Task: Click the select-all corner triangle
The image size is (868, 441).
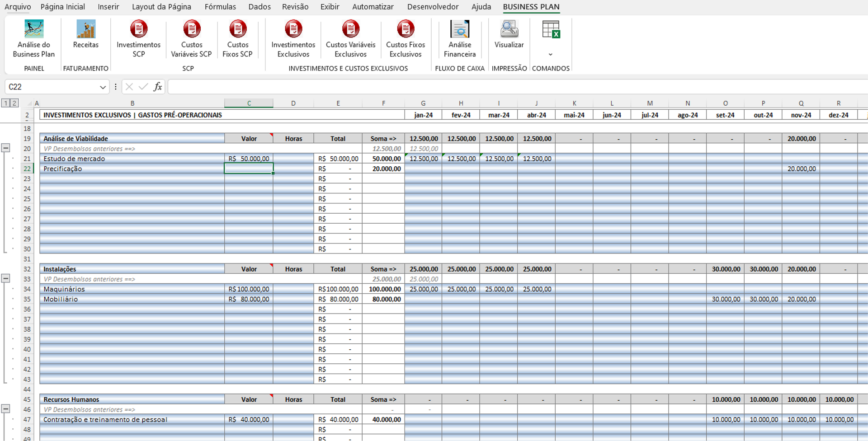Action: [x=29, y=103]
